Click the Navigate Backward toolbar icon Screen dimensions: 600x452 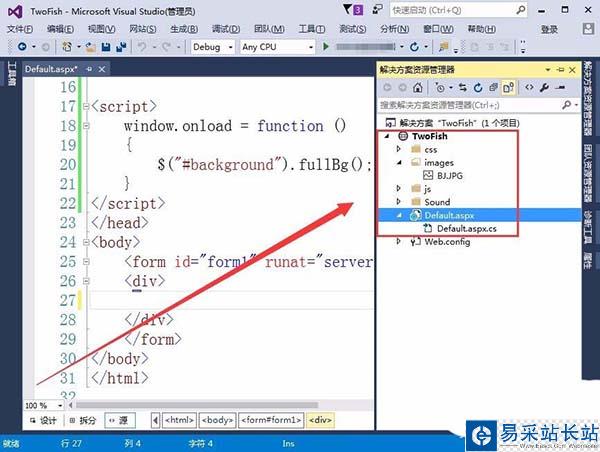(x=22, y=47)
